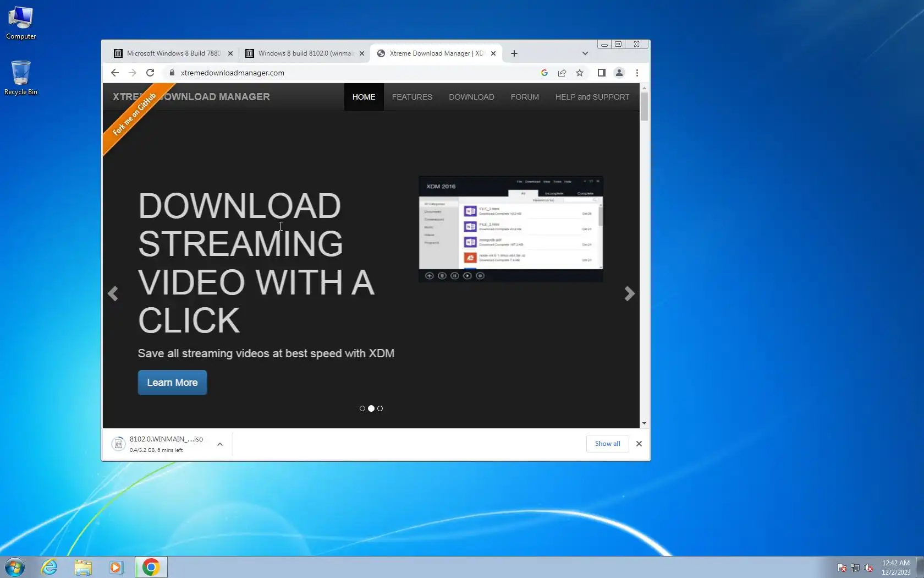This screenshot has height=578, width=924.
Task: Open the Action Center flag in tray
Action: (x=842, y=568)
